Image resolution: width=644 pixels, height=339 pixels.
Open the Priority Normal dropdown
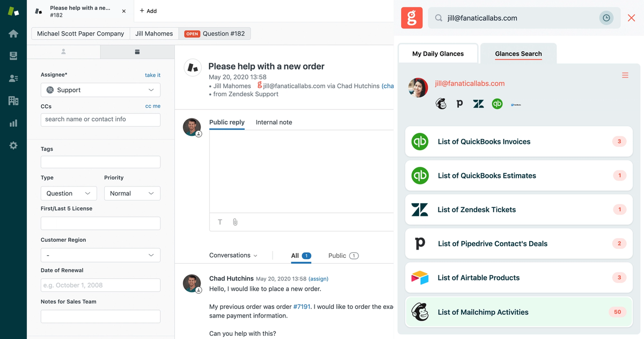click(x=132, y=193)
